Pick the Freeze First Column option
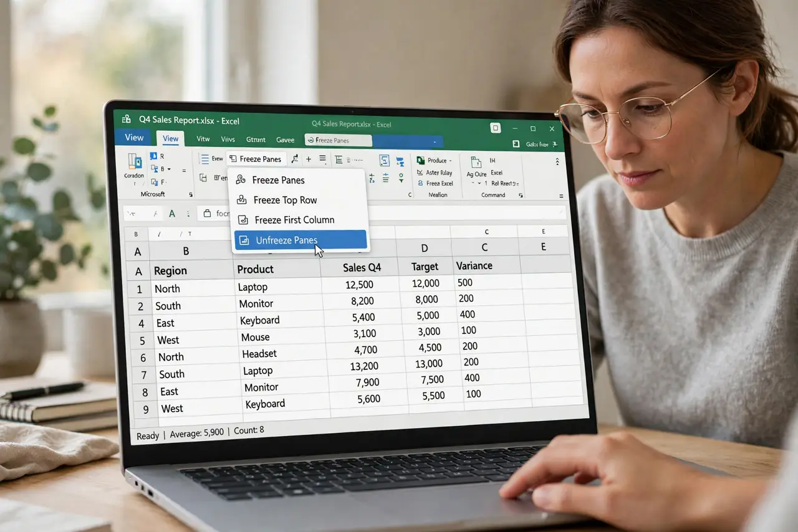Screen dimensions: 798x532 pos(294,220)
